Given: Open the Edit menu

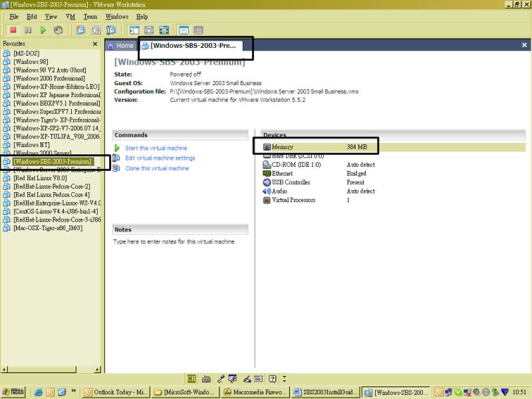Looking at the screenshot, I should [32, 17].
